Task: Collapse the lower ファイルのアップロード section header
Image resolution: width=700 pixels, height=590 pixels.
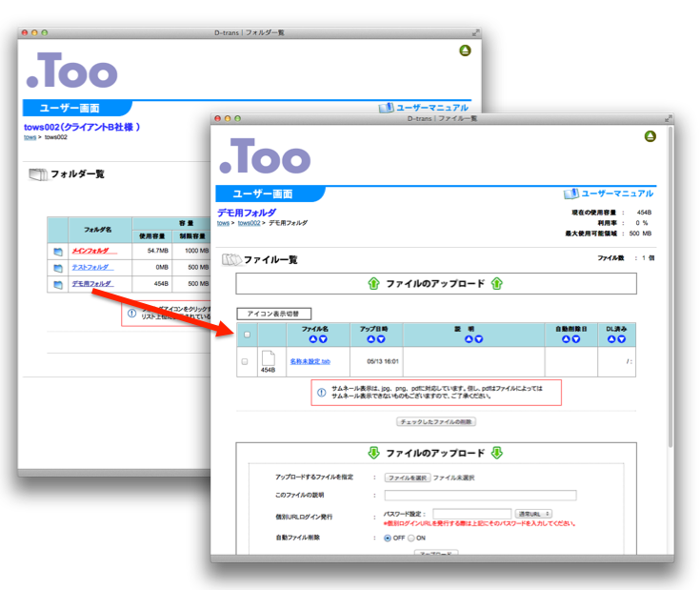Action: tap(435, 453)
